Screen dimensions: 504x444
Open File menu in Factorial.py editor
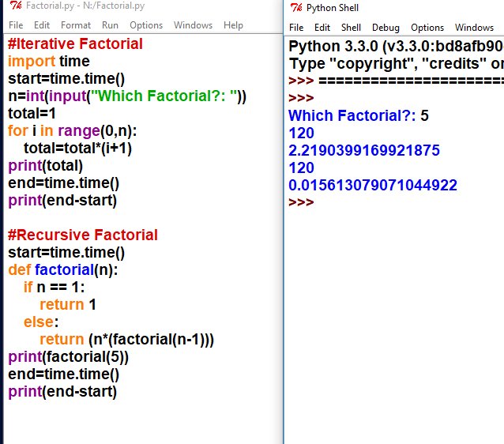16,25
